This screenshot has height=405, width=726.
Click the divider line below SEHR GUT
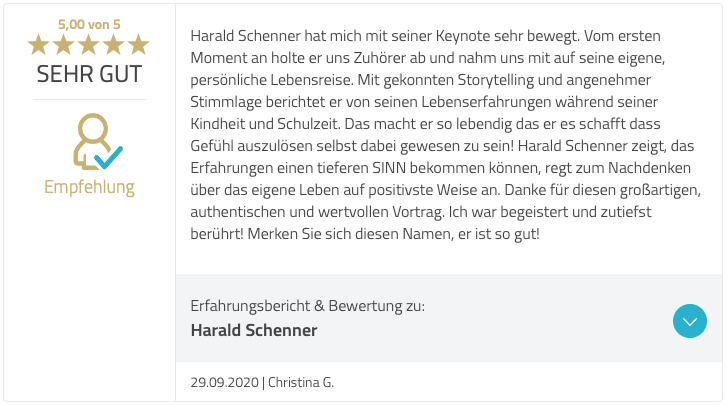pos(89,99)
